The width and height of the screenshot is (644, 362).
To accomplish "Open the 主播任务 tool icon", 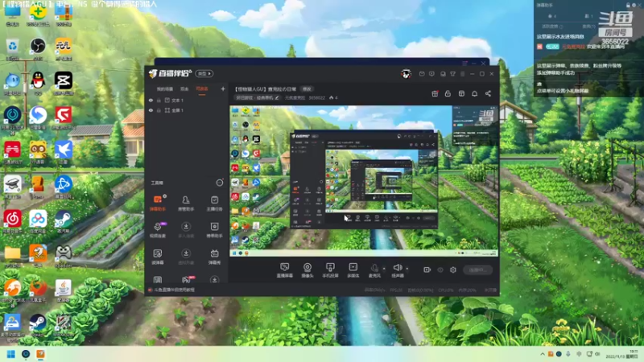I will click(x=214, y=204).
